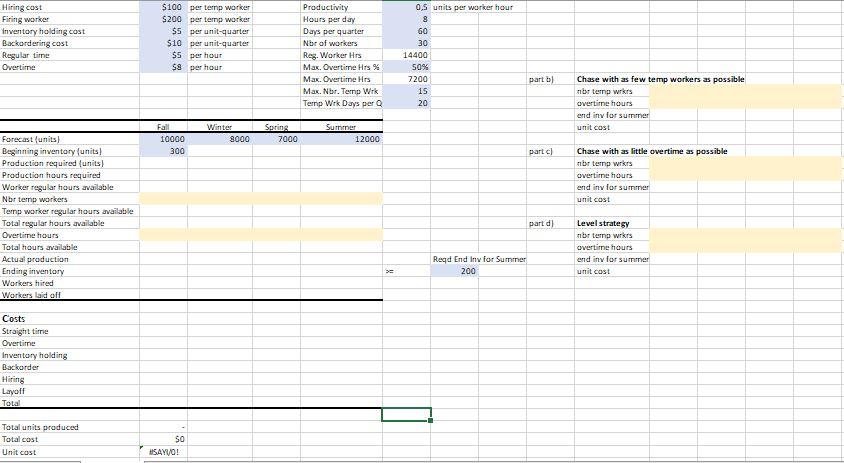Click the part b) label cell

550,79
